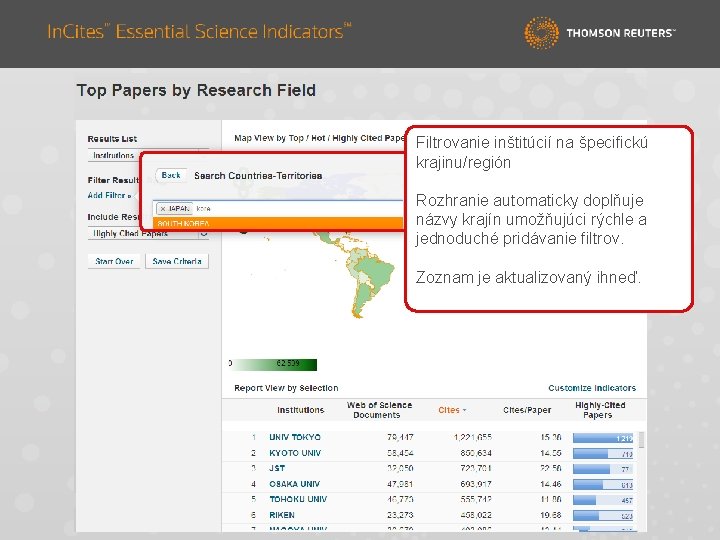Click the report table vertical scrollbar

tap(641, 439)
